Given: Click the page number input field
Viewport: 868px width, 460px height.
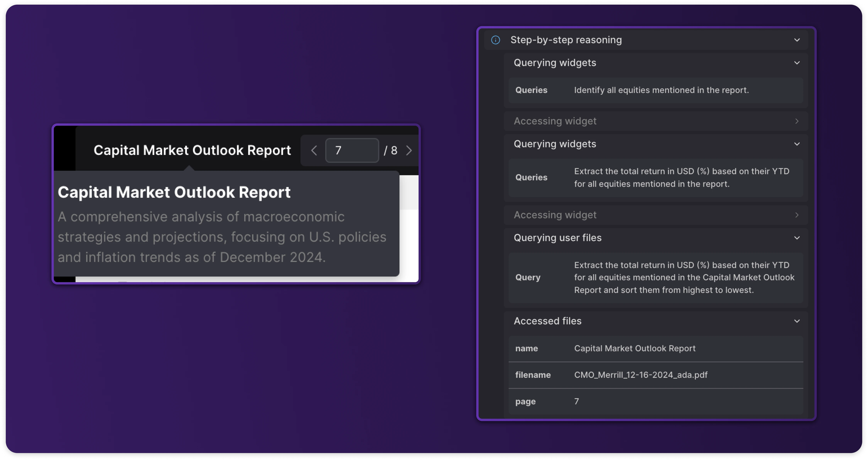Looking at the screenshot, I should (352, 150).
